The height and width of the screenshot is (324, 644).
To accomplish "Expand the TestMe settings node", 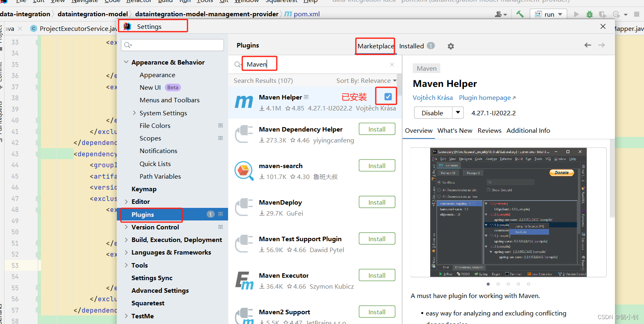I will tap(126, 316).
